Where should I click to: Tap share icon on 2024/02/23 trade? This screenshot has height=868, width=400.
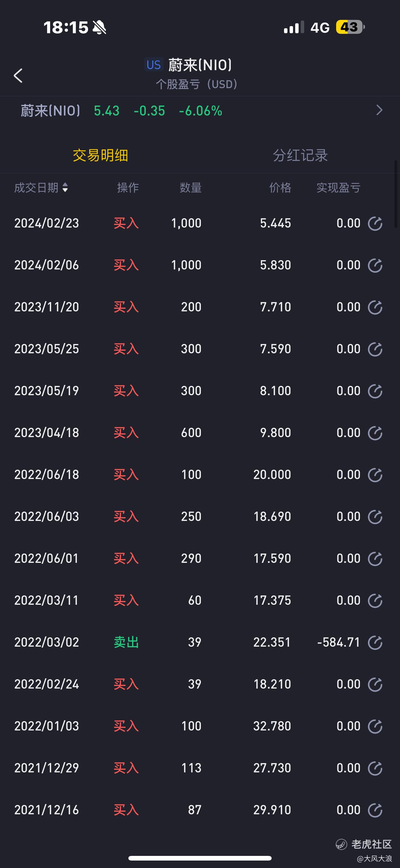(375, 224)
